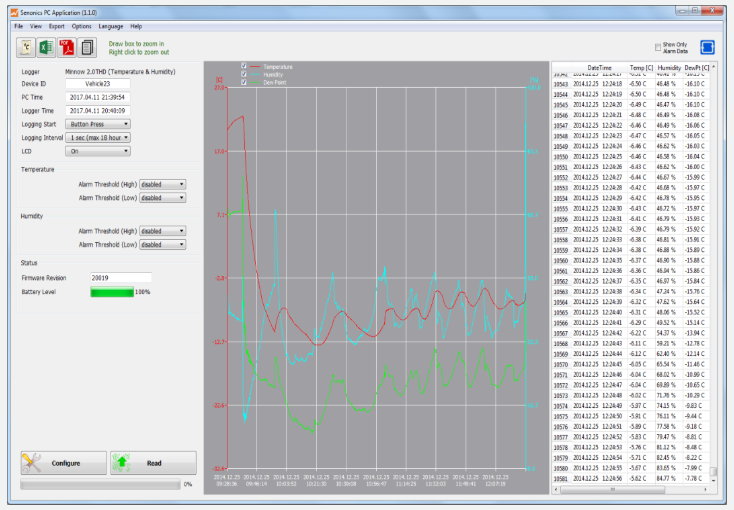Export data using the red PDF icon

(66, 47)
